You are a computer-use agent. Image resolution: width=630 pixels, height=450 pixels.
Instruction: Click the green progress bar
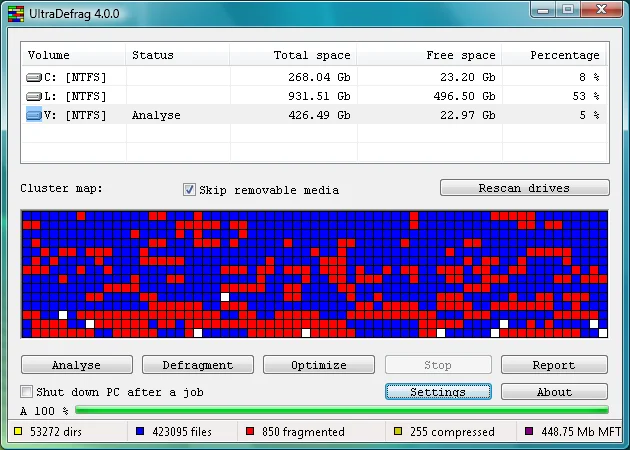(342, 410)
